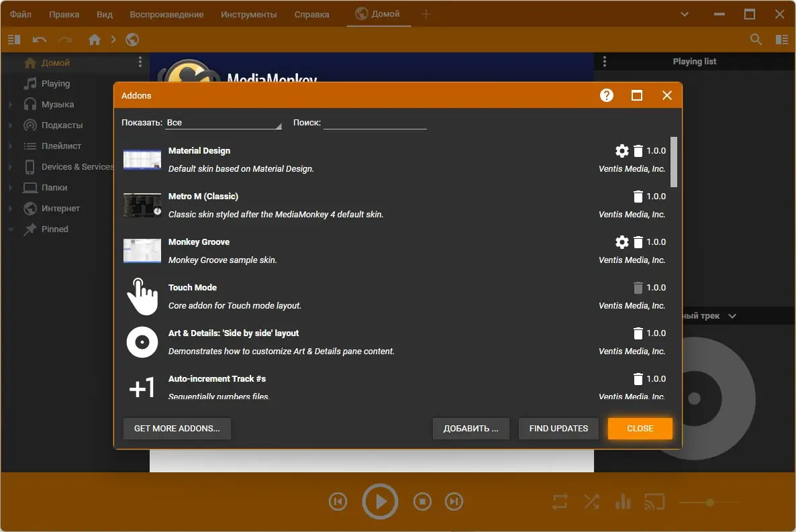Adjust the volume slider
Screen dimensions: 796x532
click(709, 502)
